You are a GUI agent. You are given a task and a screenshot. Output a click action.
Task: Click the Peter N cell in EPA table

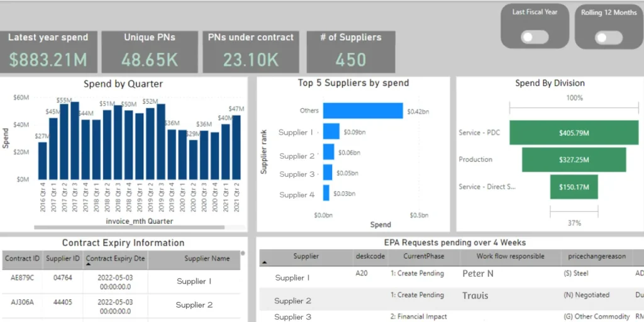point(478,274)
